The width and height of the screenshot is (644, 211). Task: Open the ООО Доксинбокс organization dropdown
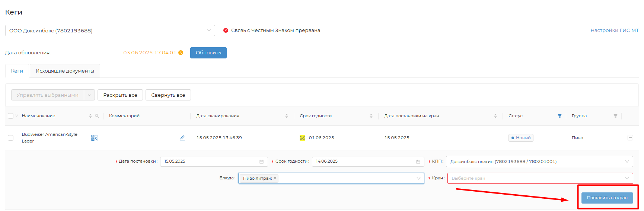click(110, 31)
